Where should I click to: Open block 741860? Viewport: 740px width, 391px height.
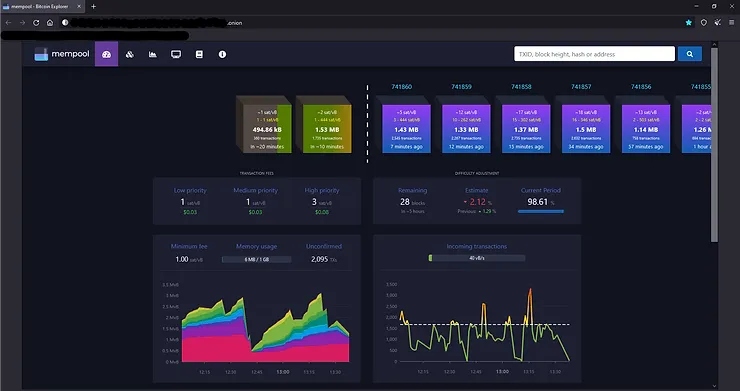pos(402,87)
